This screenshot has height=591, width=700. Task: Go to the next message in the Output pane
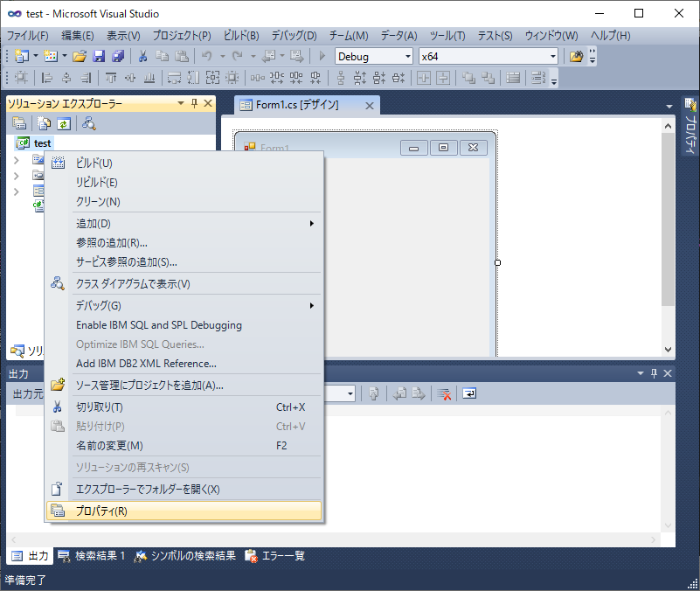pyautogui.click(x=419, y=393)
